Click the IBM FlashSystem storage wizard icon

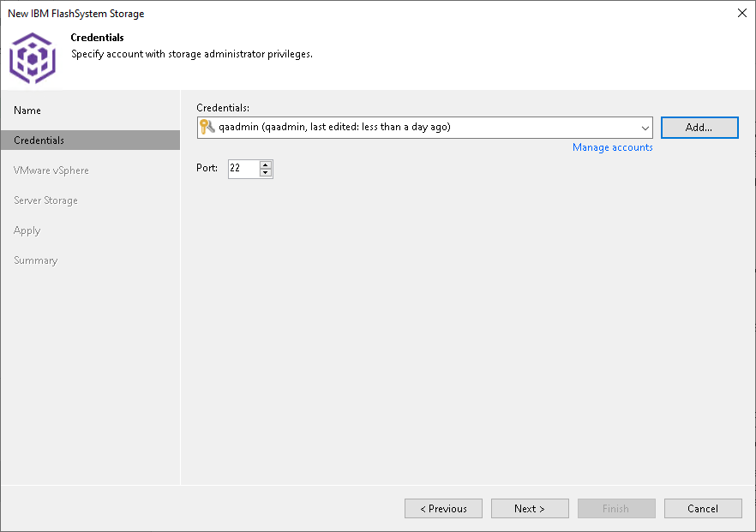pos(33,58)
